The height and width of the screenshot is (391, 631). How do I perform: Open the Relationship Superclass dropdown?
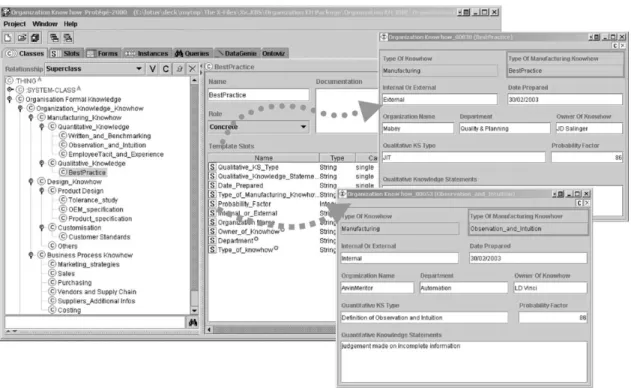click(x=138, y=69)
